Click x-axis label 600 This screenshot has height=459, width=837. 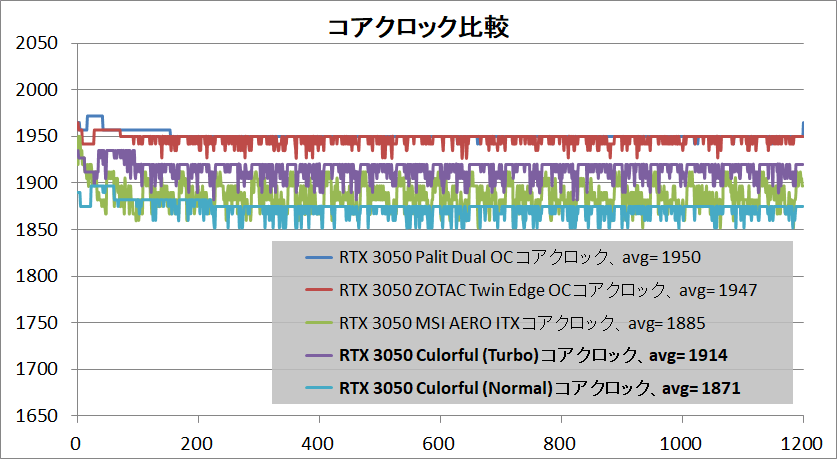440,444
